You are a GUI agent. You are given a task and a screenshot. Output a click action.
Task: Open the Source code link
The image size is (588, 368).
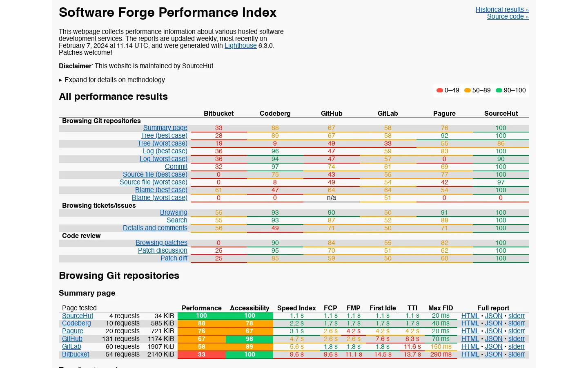pos(508,16)
